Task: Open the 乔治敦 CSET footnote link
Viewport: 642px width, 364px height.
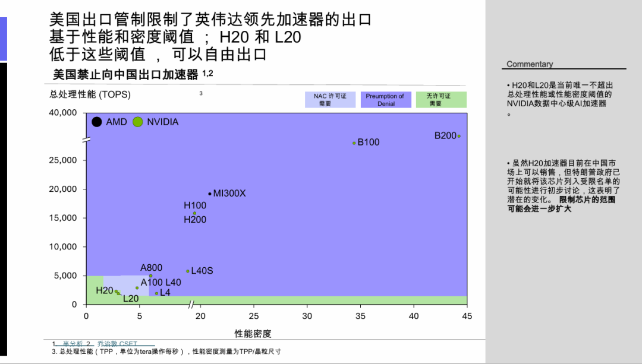Action: pyautogui.click(x=117, y=344)
